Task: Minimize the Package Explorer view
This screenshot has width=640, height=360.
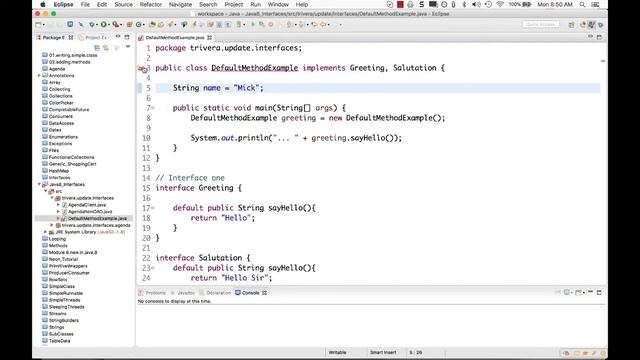Action: click(118, 37)
